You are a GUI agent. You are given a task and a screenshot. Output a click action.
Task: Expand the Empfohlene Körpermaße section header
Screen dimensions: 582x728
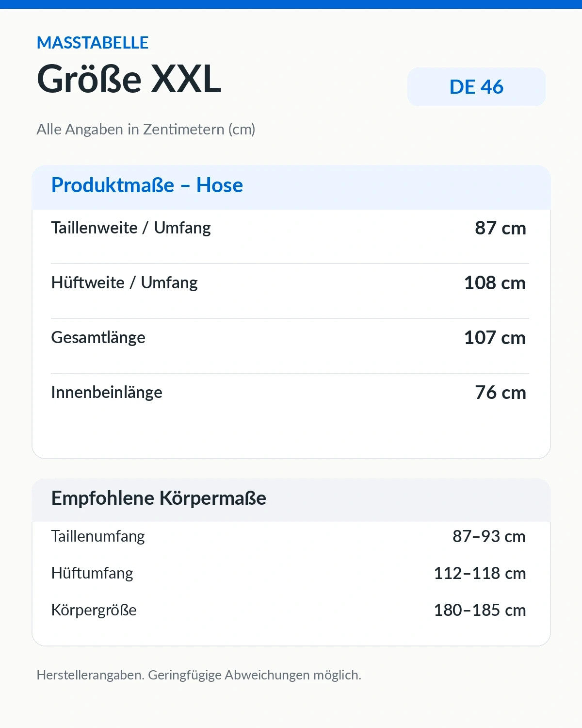point(291,500)
